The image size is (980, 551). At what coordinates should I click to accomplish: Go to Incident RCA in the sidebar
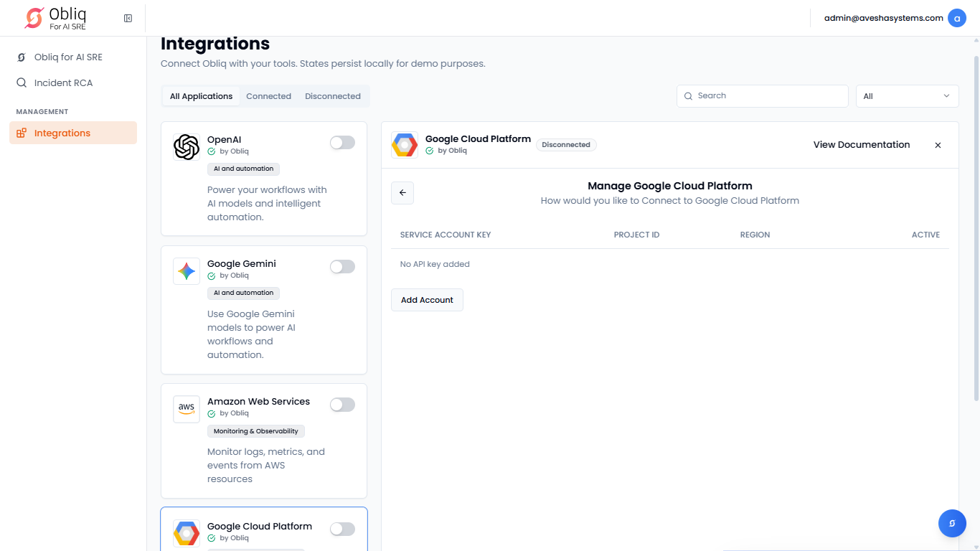tap(63, 83)
